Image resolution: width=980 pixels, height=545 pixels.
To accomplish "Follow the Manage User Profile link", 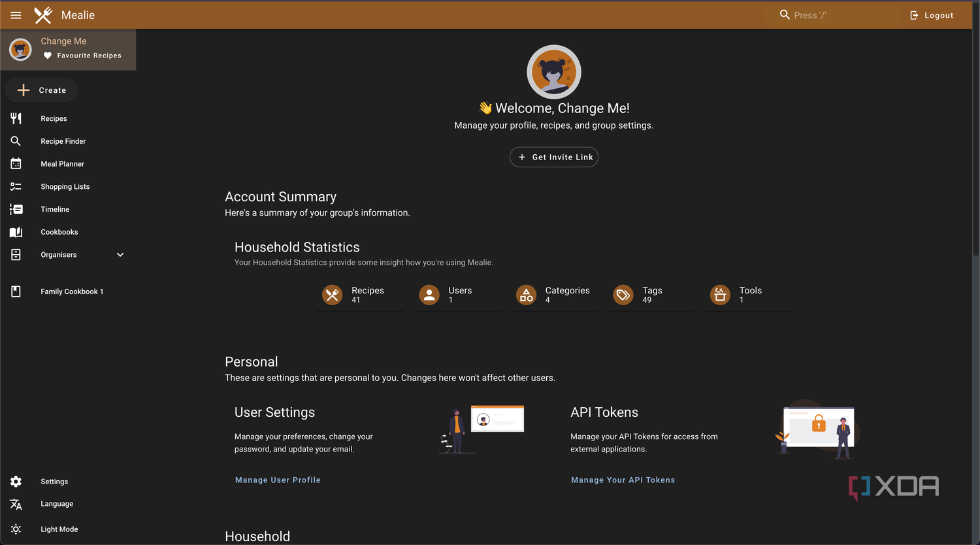I will [278, 480].
